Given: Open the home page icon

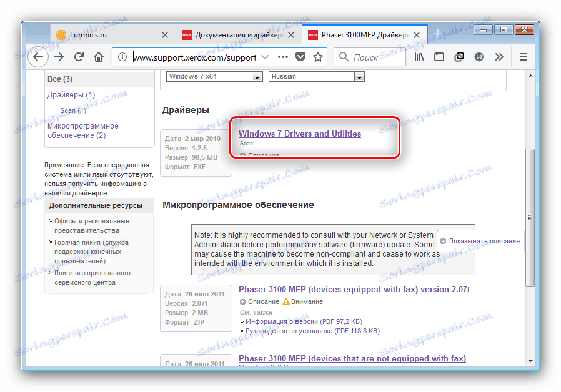Looking at the screenshot, I should pos(99,57).
